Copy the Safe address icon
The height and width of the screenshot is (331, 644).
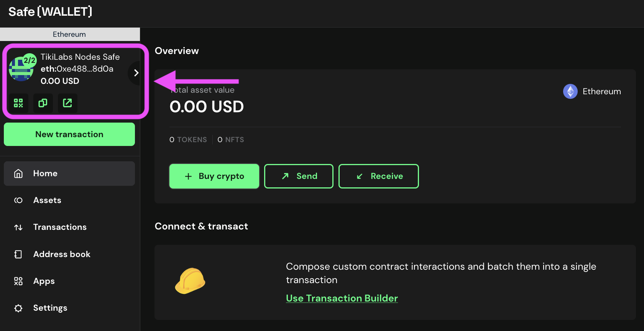(43, 103)
